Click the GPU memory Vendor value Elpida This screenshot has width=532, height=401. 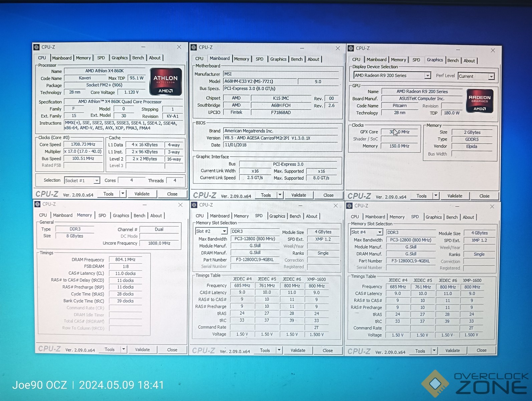click(472, 146)
